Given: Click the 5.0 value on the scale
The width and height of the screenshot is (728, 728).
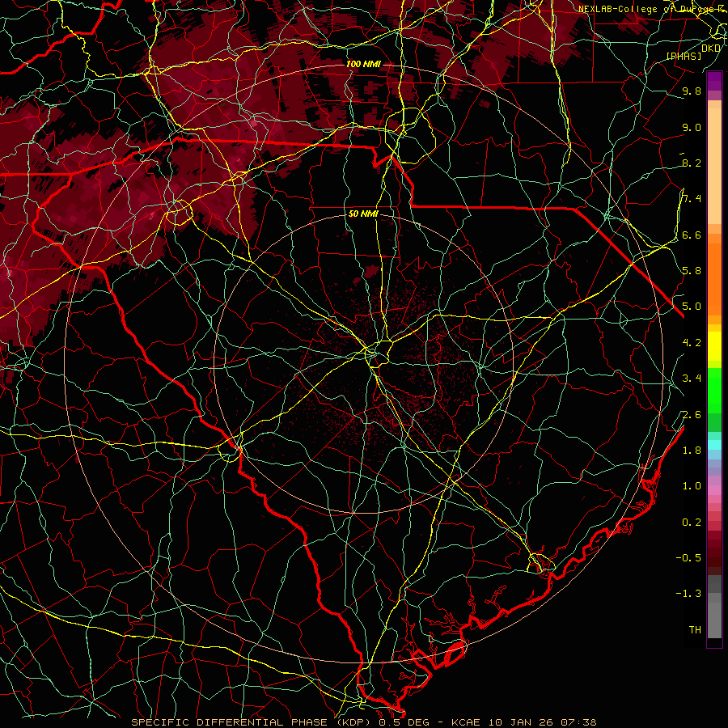Looking at the screenshot, I should pos(692,307).
